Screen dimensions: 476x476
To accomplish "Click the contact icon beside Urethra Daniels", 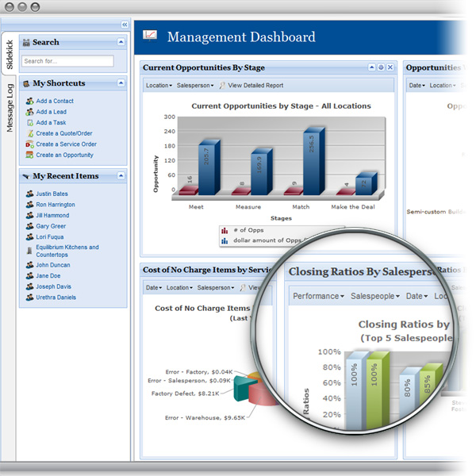I will [x=29, y=297].
